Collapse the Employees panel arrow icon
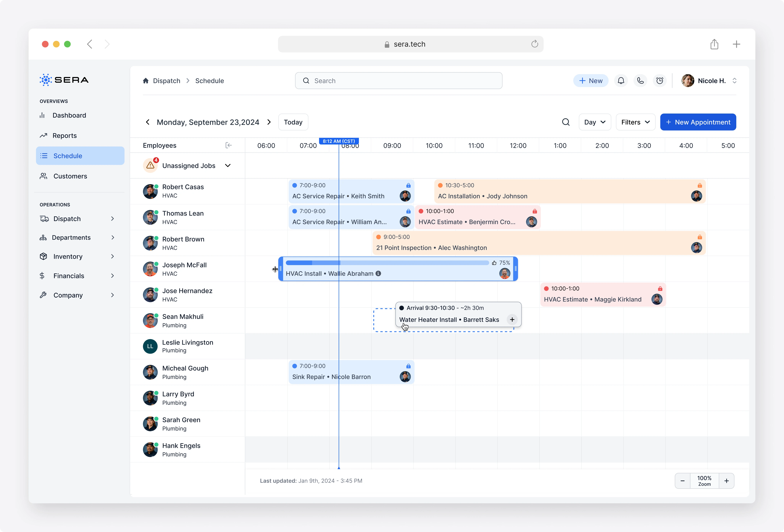Screen dimensions: 784x532 tap(228, 145)
